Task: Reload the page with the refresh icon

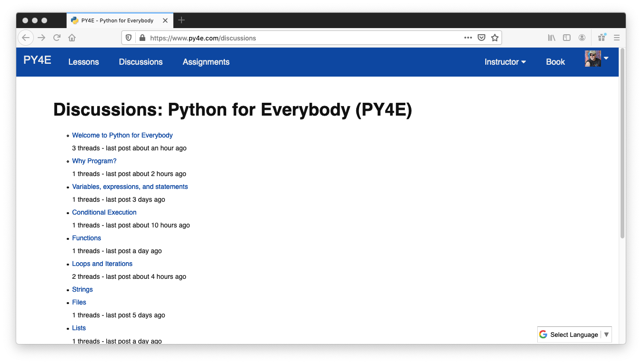Action: (x=57, y=38)
